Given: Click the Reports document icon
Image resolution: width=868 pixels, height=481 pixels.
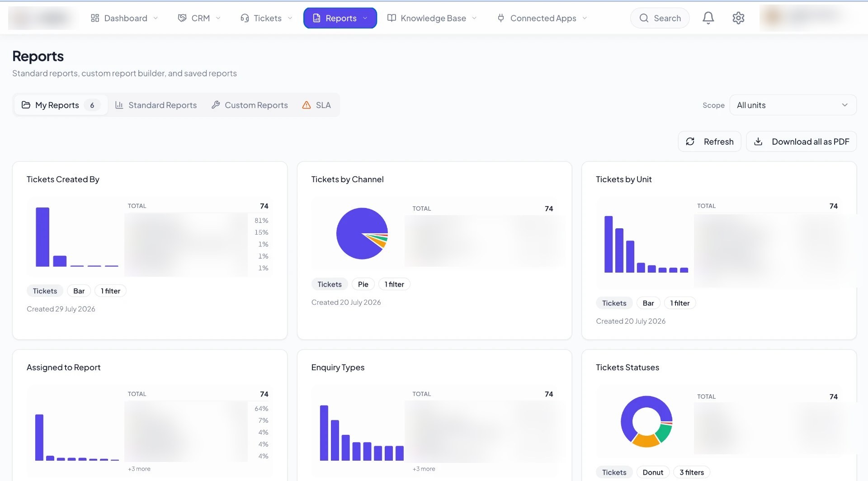Looking at the screenshot, I should (316, 18).
